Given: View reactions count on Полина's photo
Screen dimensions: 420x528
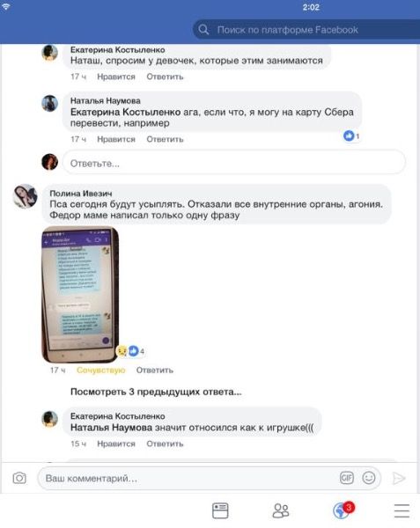Looking at the screenshot, I should pyautogui.click(x=130, y=351).
